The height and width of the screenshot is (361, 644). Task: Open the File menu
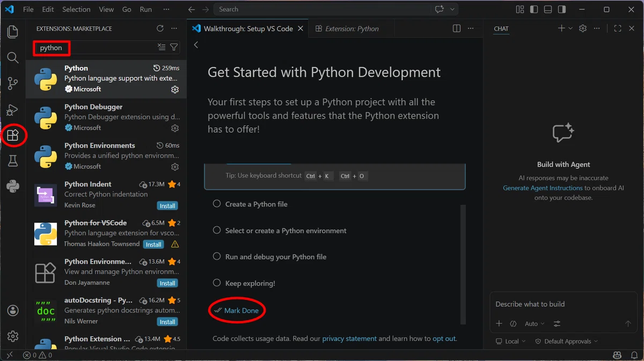(x=28, y=9)
